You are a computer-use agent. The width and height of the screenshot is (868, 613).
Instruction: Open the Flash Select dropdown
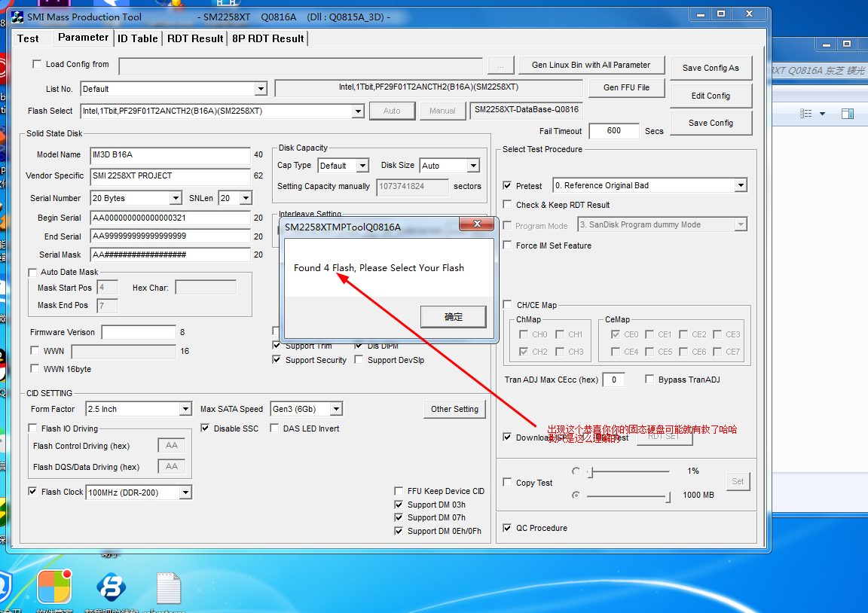pos(358,111)
